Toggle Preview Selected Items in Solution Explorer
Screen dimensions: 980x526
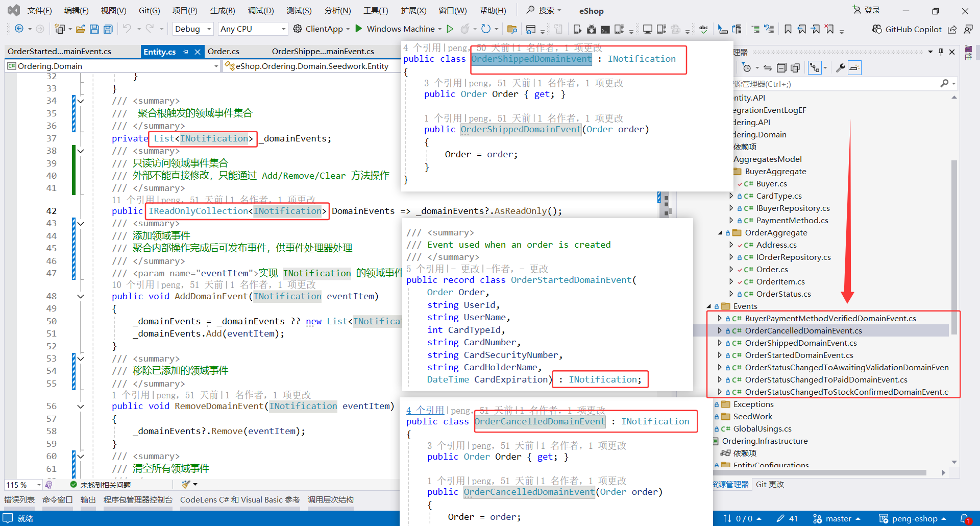854,68
